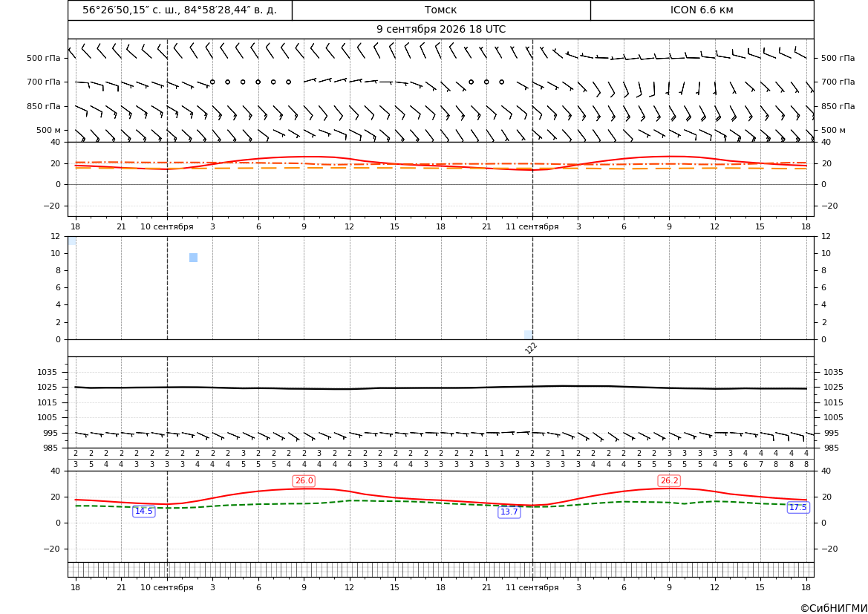Select the 14.5 minimum temperature label
868x614 pixels.
coord(144,511)
